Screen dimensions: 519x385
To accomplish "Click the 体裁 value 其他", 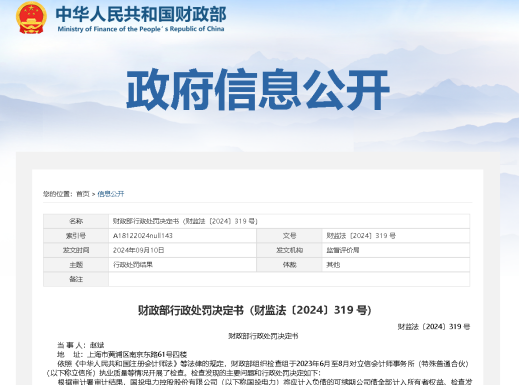I will (333, 265).
